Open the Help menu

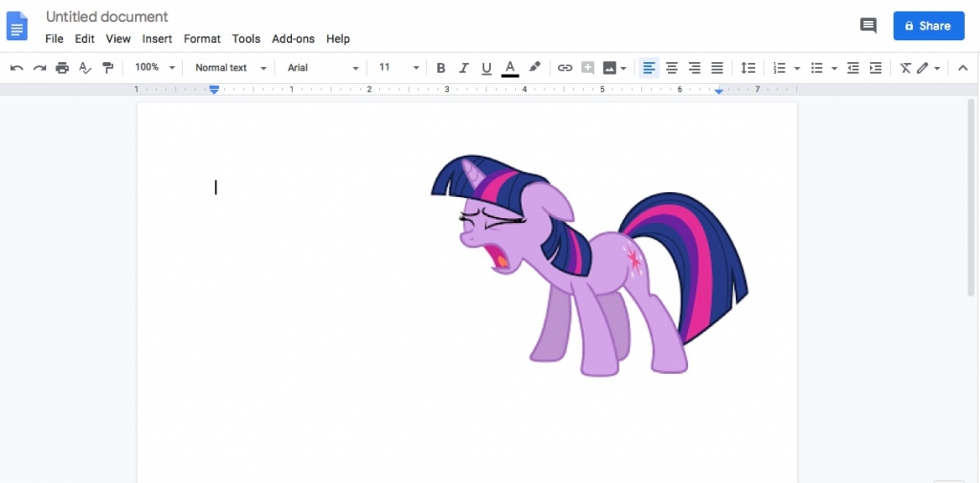pyautogui.click(x=338, y=39)
